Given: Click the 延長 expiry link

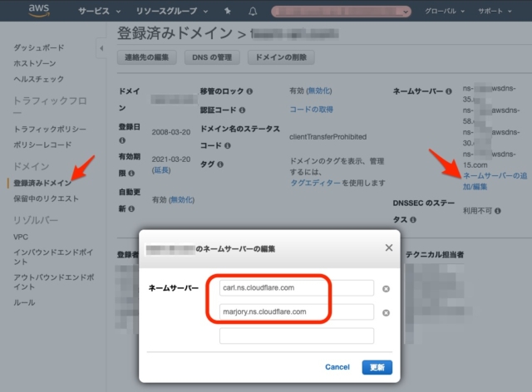Looking at the screenshot, I should (x=161, y=170).
